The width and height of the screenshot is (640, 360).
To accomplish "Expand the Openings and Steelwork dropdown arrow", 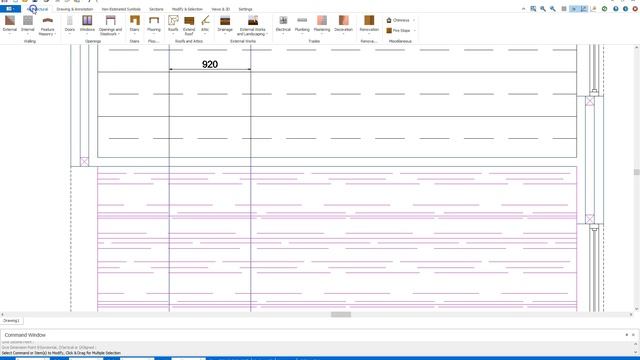I will coord(119,34).
